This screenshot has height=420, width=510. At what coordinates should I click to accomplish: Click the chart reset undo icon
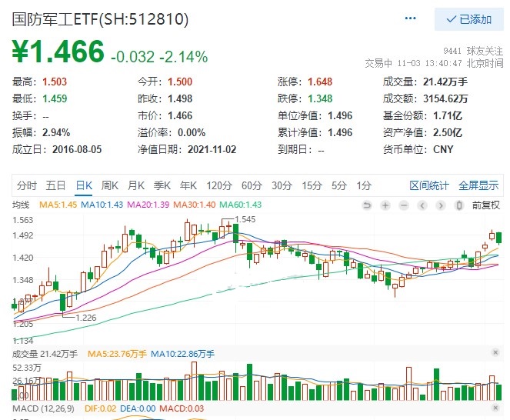point(367,205)
